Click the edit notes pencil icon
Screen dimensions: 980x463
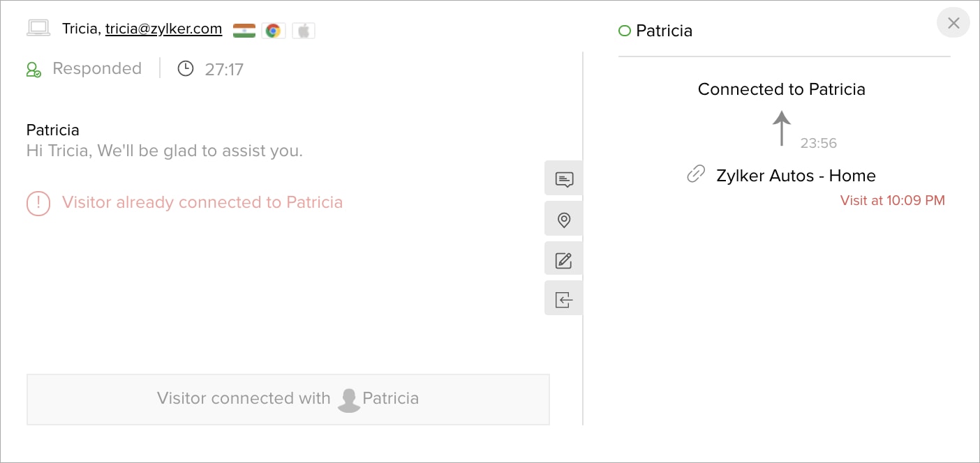click(564, 261)
